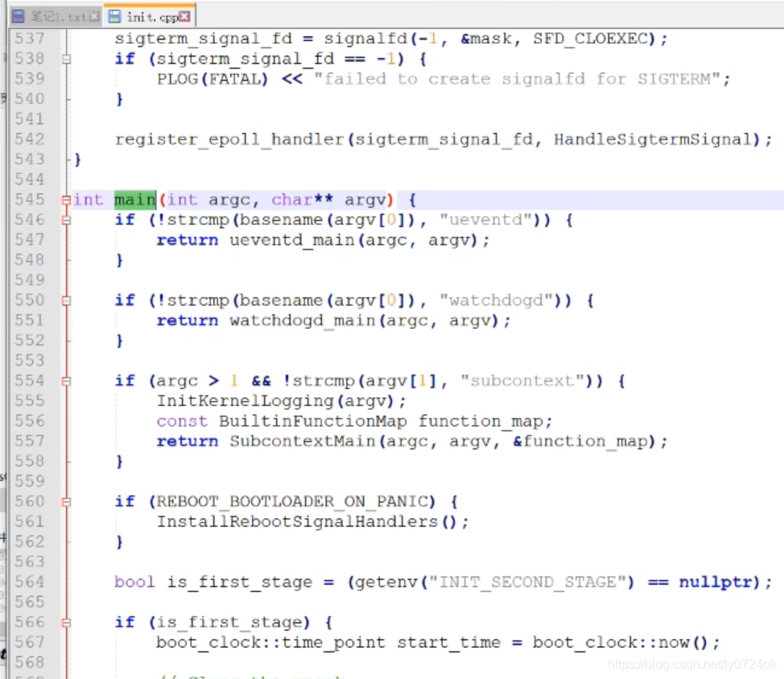Collapse the subcontext if block at line 554
Viewport: 784px width, 679px height.
point(66,381)
